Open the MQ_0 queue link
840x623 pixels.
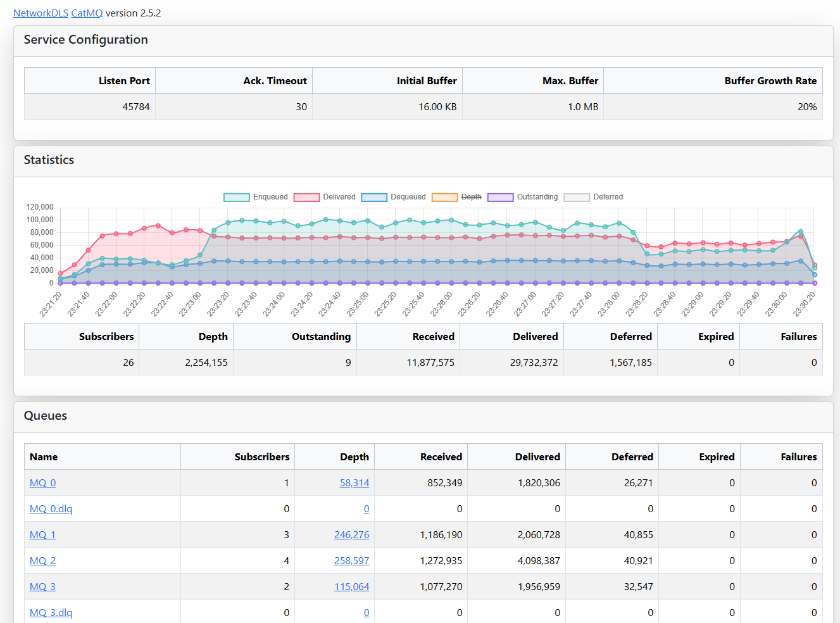tap(42, 483)
